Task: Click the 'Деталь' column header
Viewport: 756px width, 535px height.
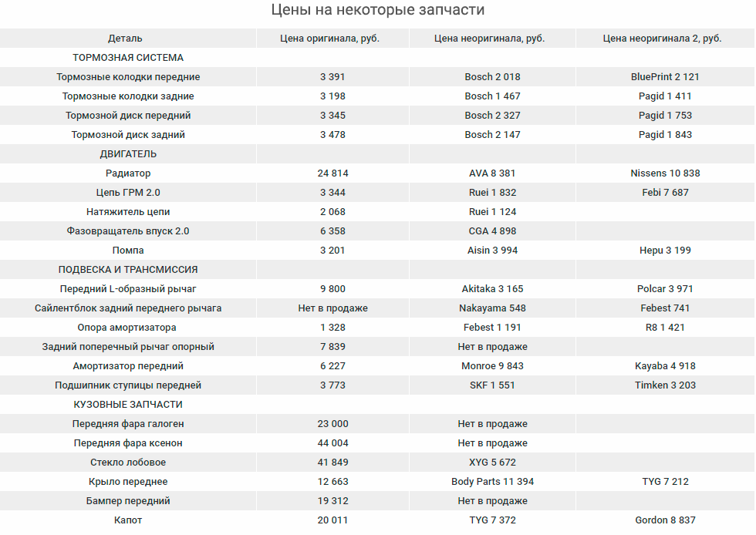Action: (x=125, y=39)
